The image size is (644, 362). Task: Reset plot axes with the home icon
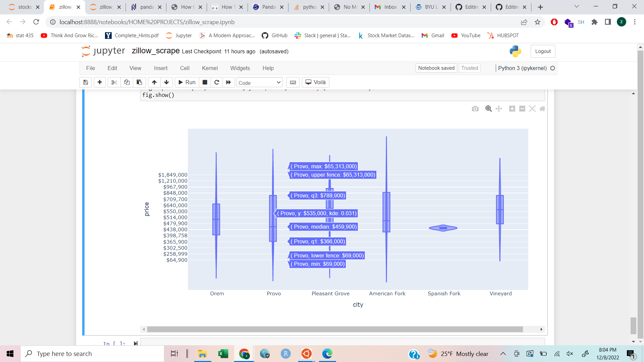[x=542, y=109]
